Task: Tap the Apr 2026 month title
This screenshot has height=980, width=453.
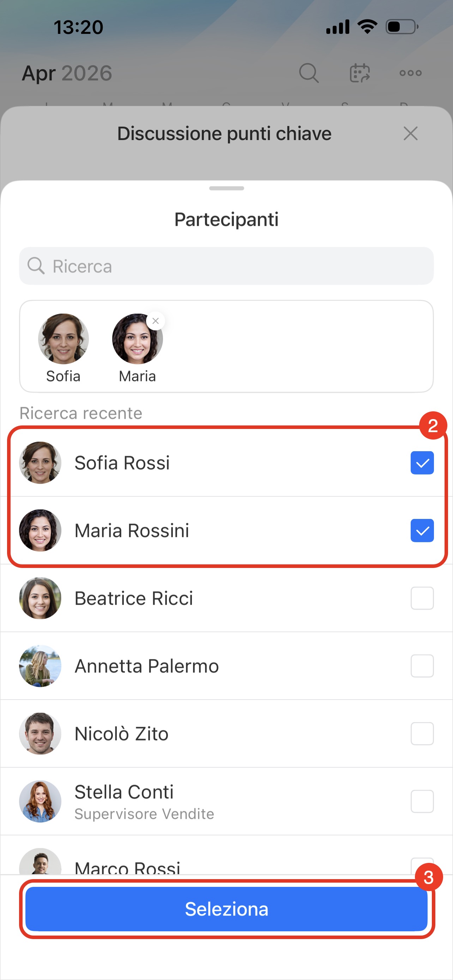Action: 67,73
